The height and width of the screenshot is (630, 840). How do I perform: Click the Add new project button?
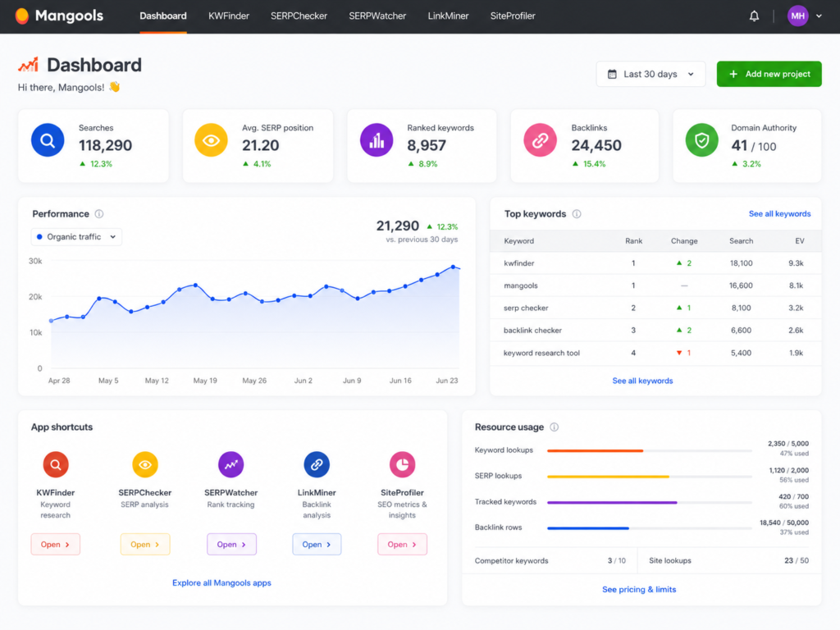click(769, 74)
